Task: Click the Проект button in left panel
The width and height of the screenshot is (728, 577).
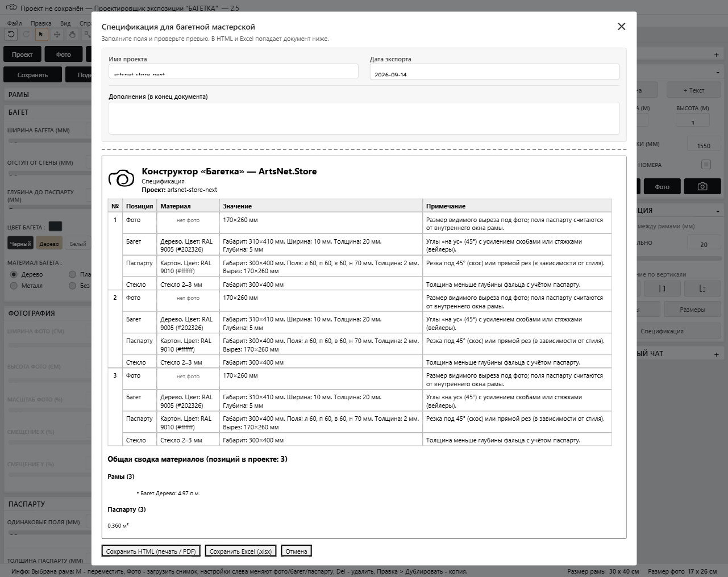Action: 22,55
